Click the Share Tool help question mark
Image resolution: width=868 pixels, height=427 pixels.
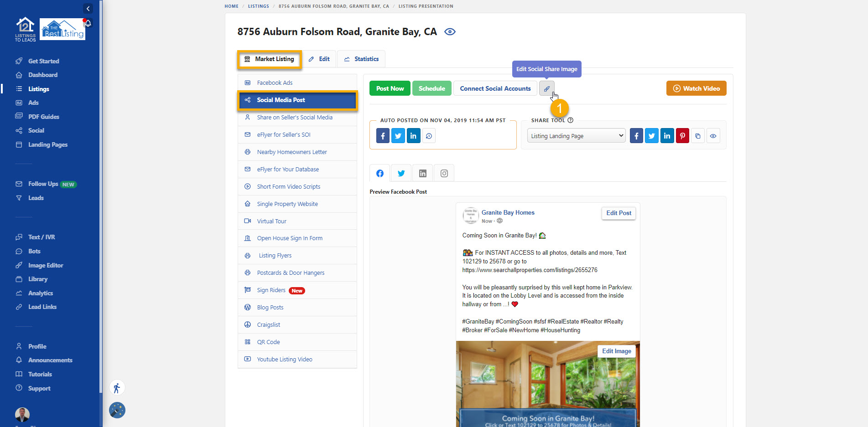click(570, 120)
